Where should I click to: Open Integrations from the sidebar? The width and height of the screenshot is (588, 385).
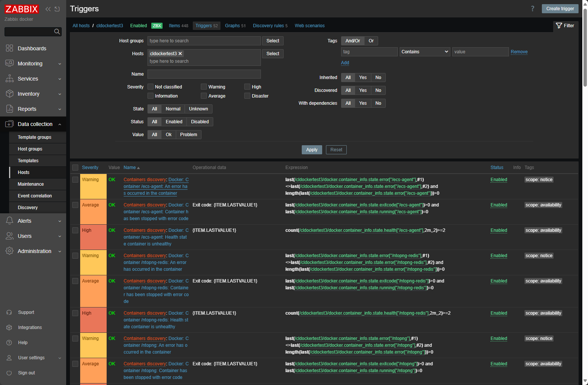coord(29,328)
